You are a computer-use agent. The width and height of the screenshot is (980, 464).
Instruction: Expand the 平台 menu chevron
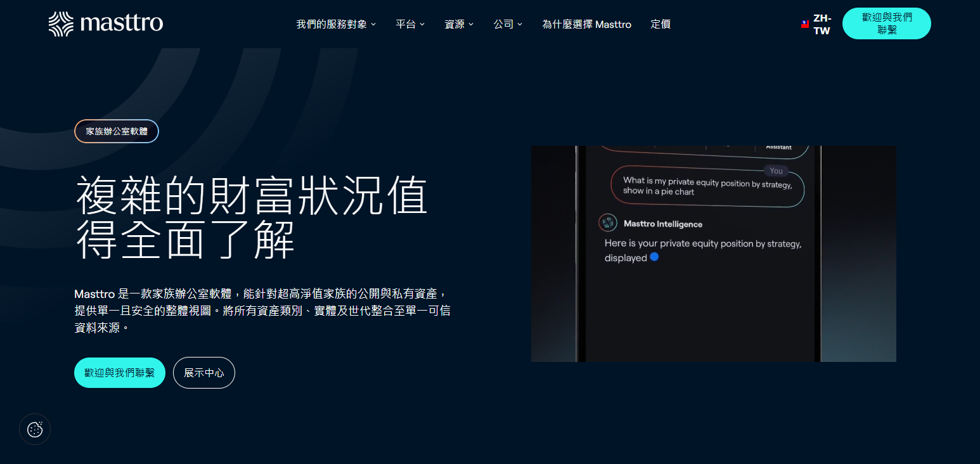click(422, 24)
